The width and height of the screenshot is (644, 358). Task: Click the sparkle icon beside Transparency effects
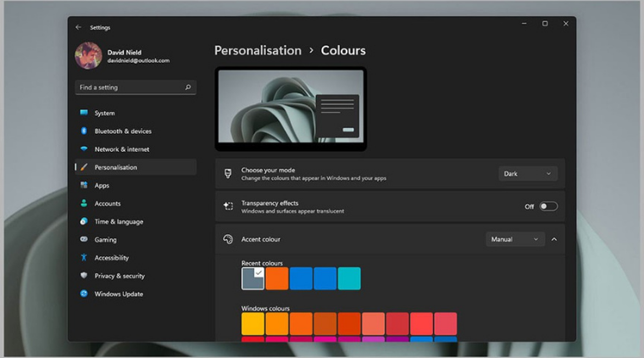coord(228,206)
